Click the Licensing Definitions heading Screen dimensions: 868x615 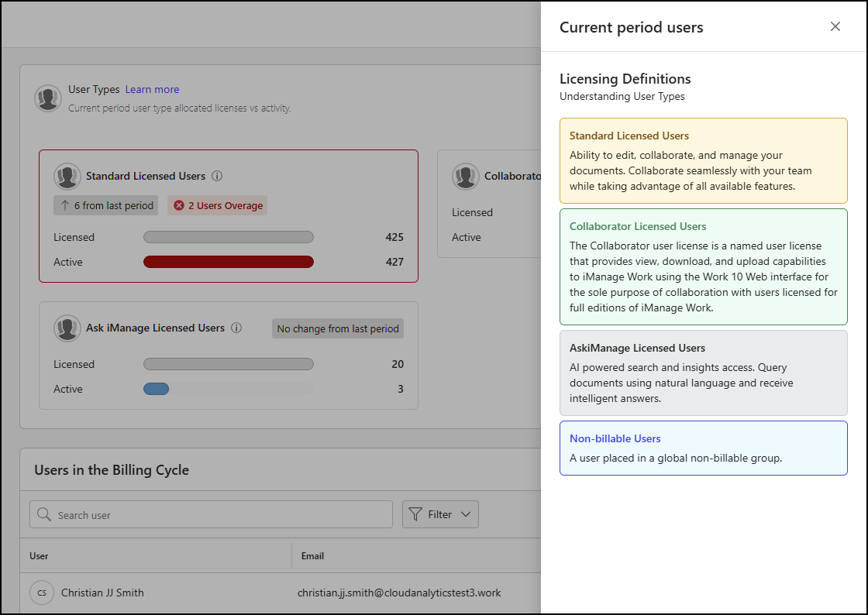pyautogui.click(x=625, y=78)
